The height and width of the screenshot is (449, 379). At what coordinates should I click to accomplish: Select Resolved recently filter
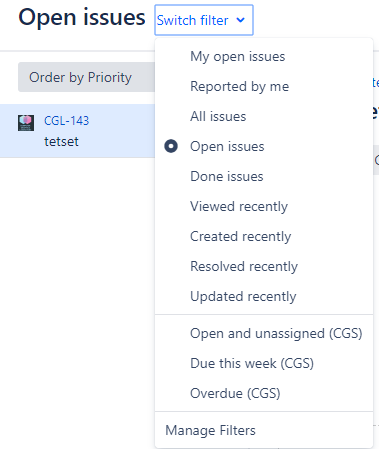(264, 266)
